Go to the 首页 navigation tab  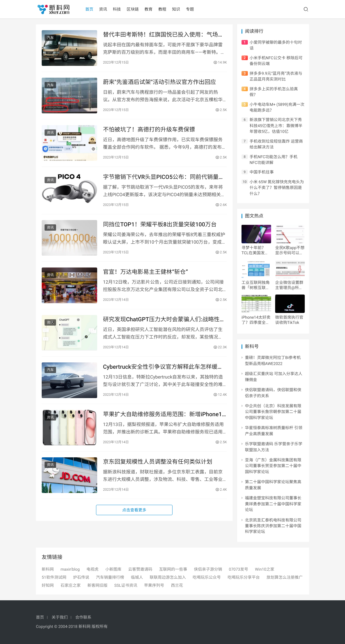[89, 9]
